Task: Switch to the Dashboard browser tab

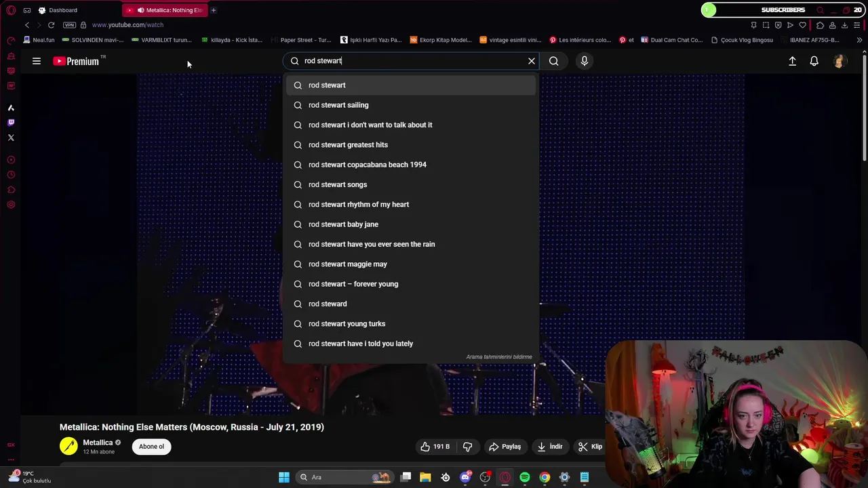Action: tap(62, 10)
